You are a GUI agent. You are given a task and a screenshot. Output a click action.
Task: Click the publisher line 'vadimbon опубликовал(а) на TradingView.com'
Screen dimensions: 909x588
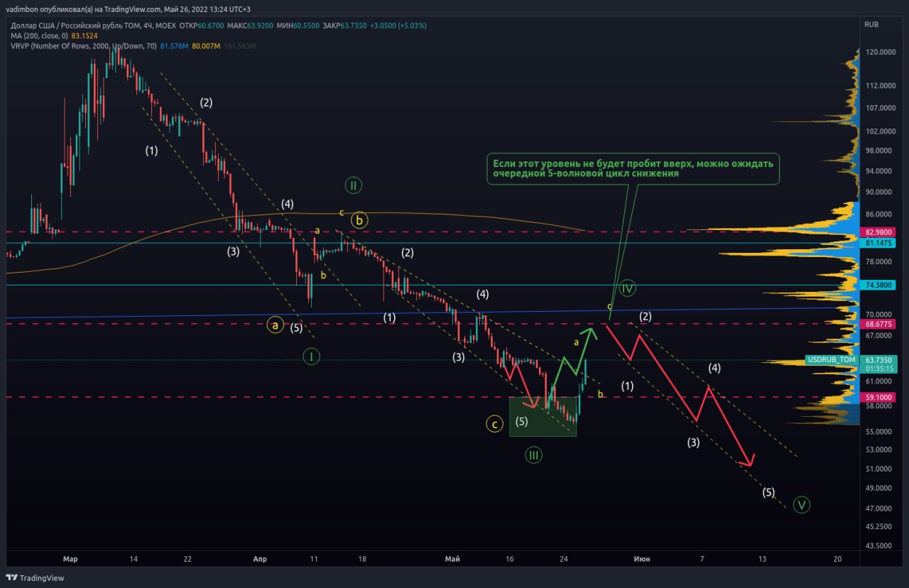(82, 9)
